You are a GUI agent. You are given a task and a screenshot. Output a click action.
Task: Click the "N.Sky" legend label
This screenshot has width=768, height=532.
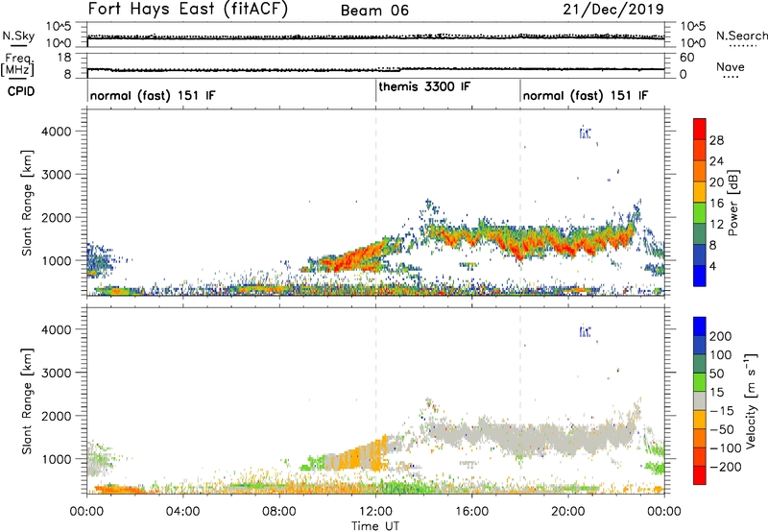pos(18,36)
